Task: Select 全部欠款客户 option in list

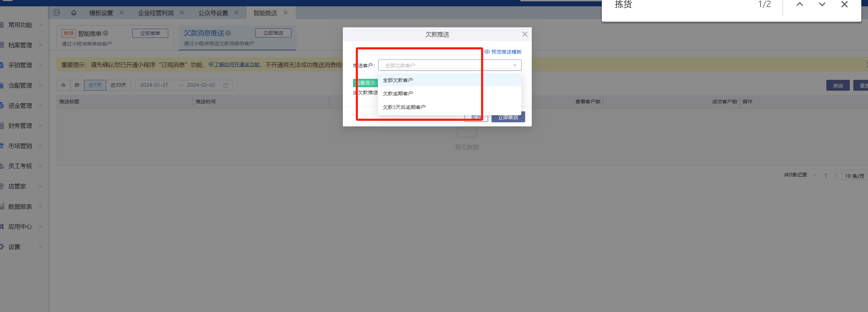Action: pos(398,80)
